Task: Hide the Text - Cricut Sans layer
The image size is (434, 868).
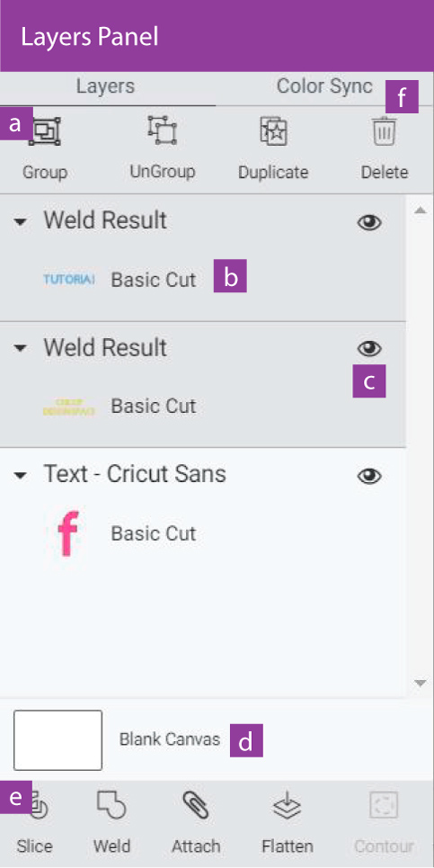Action: (x=370, y=476)
